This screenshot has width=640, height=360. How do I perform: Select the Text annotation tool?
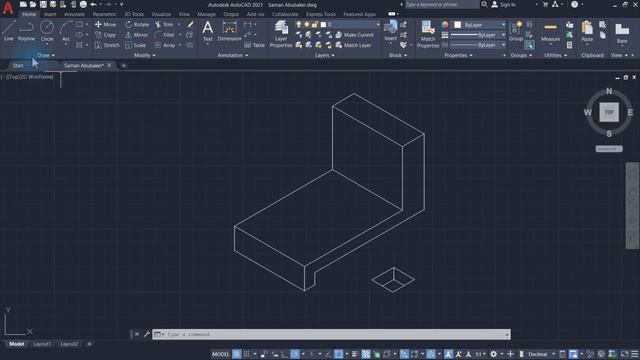coord(208,31)
